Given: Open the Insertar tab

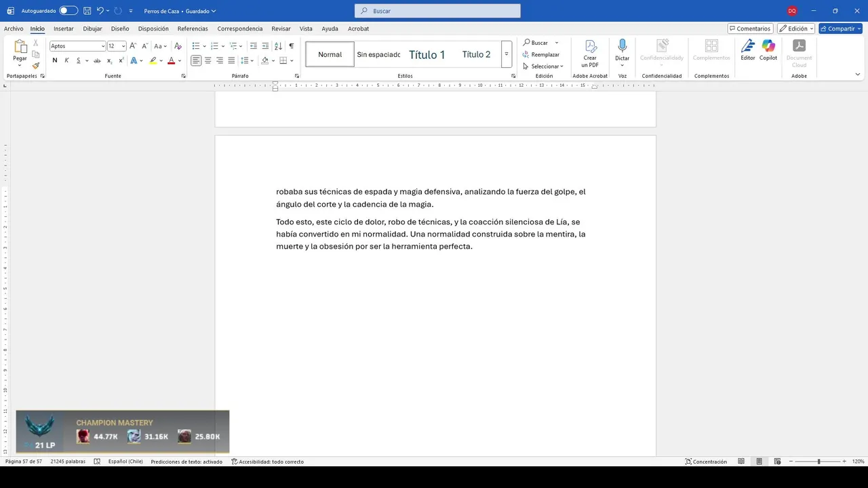Looking at the screenshot, I should (x=64, y=28).
